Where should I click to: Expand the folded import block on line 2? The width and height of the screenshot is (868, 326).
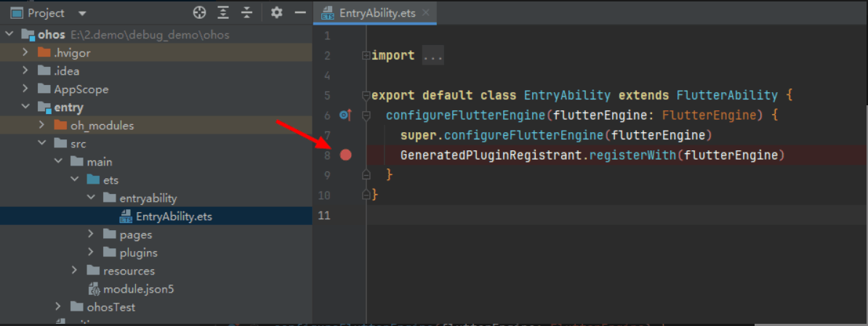click(x=366, y=56)
